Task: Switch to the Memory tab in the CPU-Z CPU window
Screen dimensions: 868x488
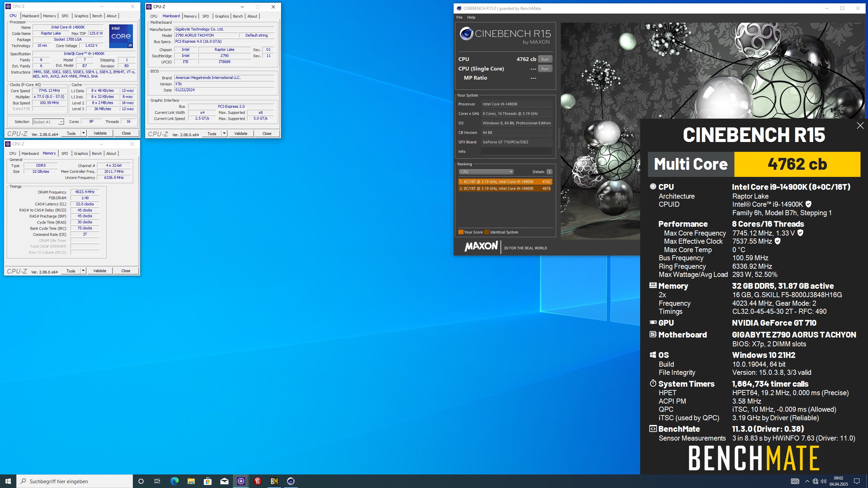Action: point(50,16)
